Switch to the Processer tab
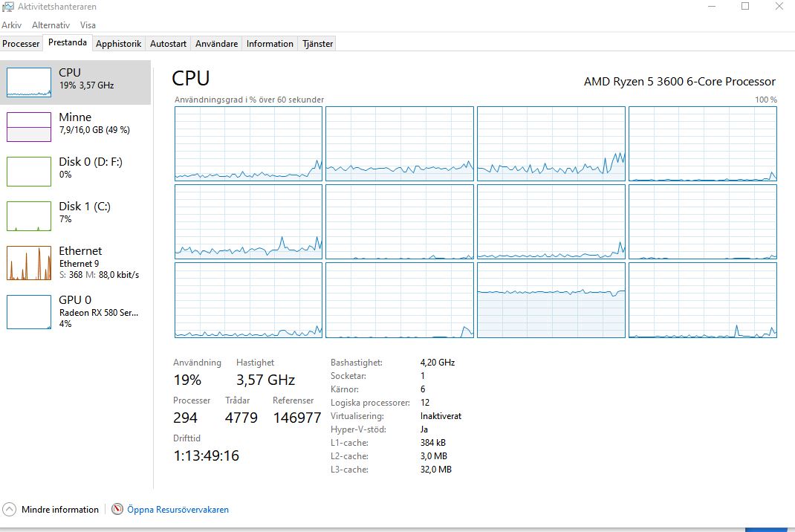795x532 pixels. coord(21,44)
